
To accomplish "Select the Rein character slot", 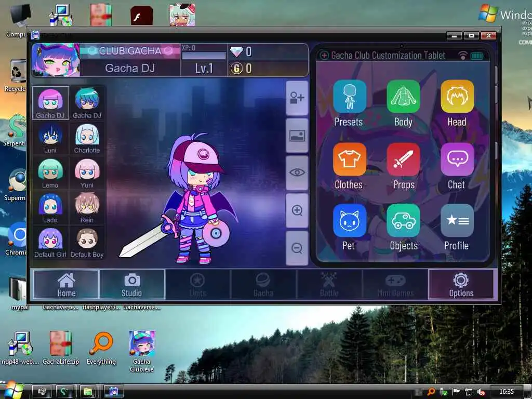I will click(87, 208).
